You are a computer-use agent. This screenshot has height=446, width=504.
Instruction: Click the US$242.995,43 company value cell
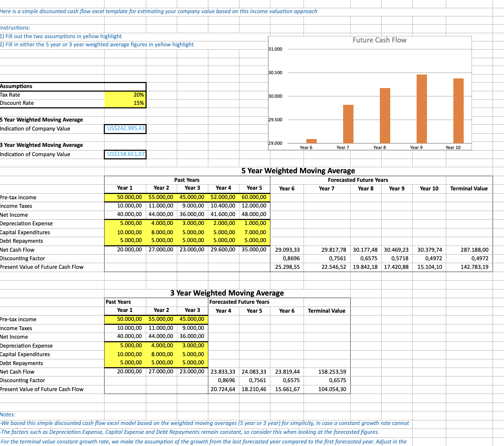pyautogui.click(x=125, y=128)
